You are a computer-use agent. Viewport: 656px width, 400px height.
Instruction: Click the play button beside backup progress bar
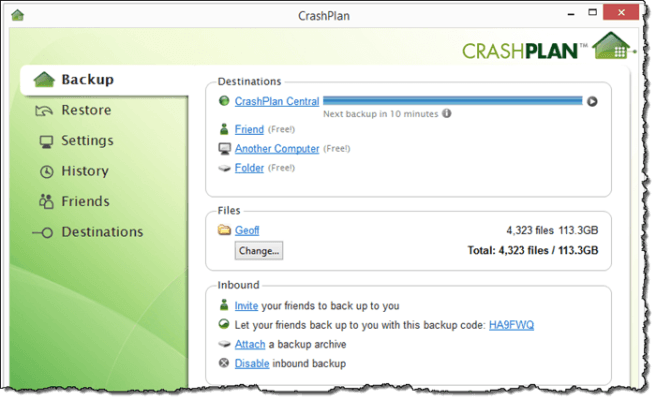pyautogui.click(x=592, y=101)
